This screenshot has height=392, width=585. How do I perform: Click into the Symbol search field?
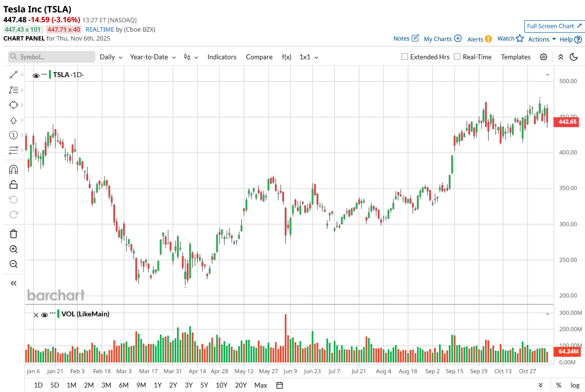(51, 57)
